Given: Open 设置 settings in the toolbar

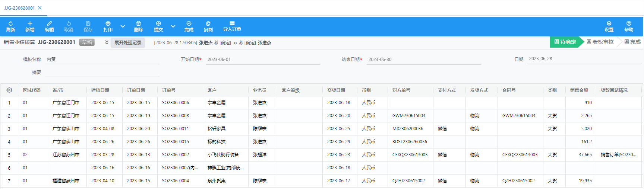Looking at the screenshot, I should click(609, 26).
